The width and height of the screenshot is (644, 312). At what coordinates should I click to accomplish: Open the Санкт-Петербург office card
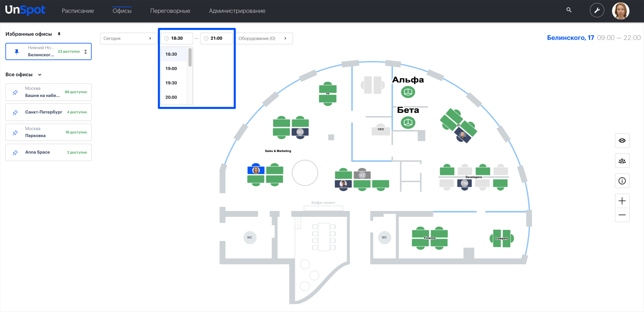pyautogui.click(x=49, y=112)
